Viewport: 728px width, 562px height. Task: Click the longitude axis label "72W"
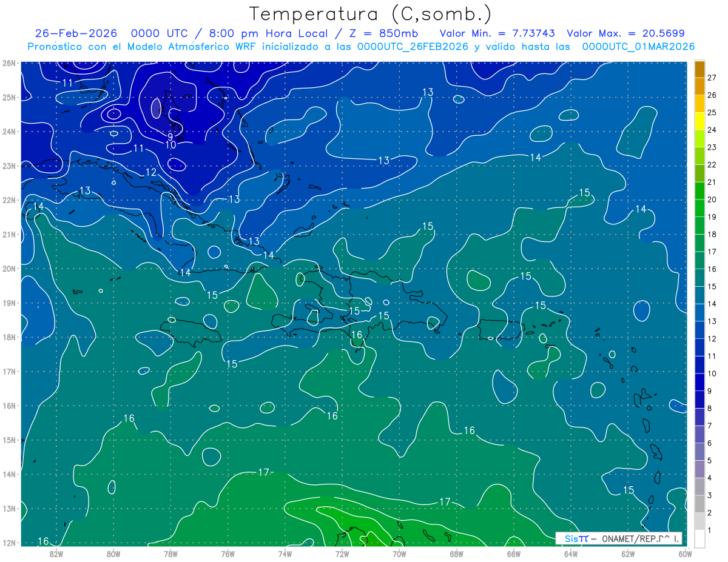pyautogui.click(x=342, y=554)
